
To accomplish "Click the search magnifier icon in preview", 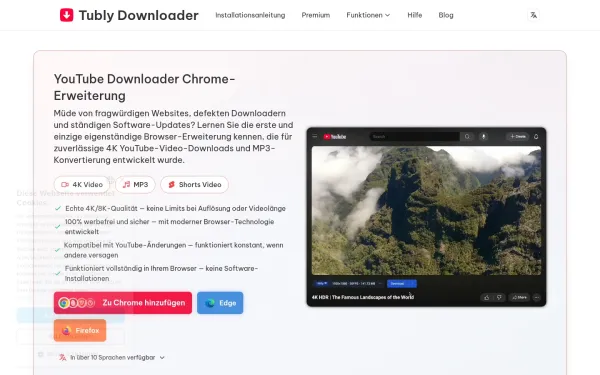I will (467, 137).
